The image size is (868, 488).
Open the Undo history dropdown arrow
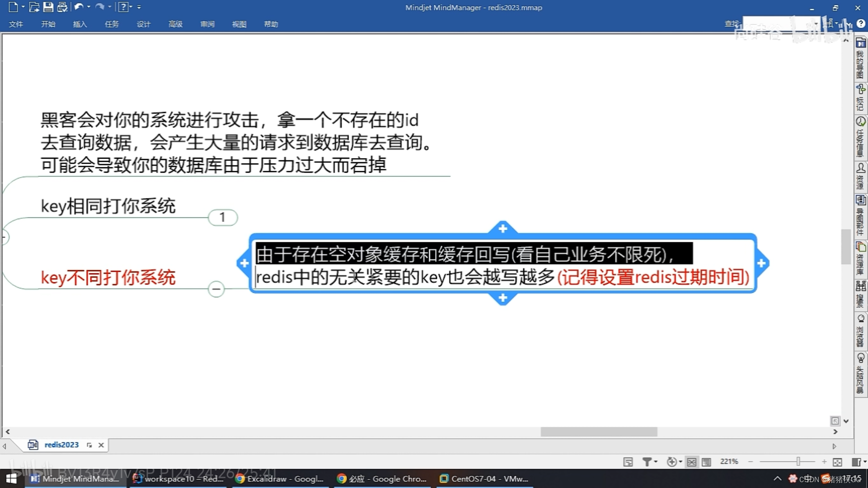[89, 7]
